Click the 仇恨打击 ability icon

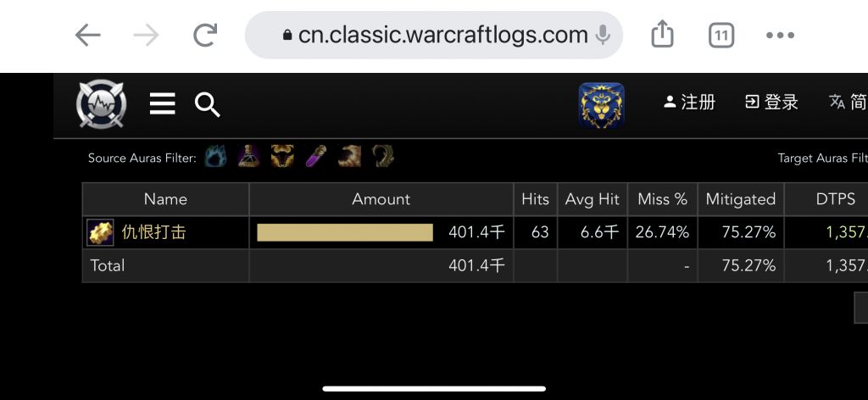tap(101, 232)
